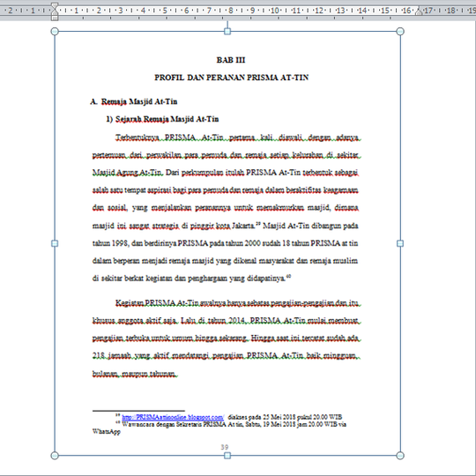
Task: Click the left indent box on ruler
Action: click(55, 19)
